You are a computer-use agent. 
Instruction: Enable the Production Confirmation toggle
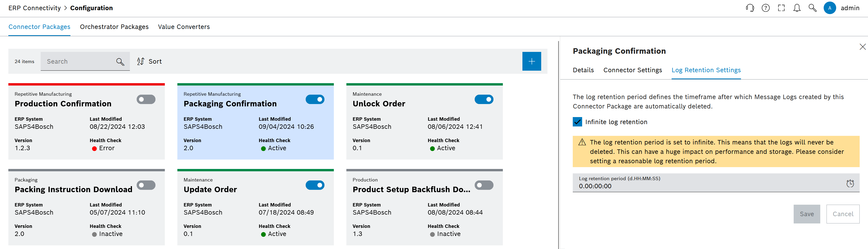click(146, 99)
